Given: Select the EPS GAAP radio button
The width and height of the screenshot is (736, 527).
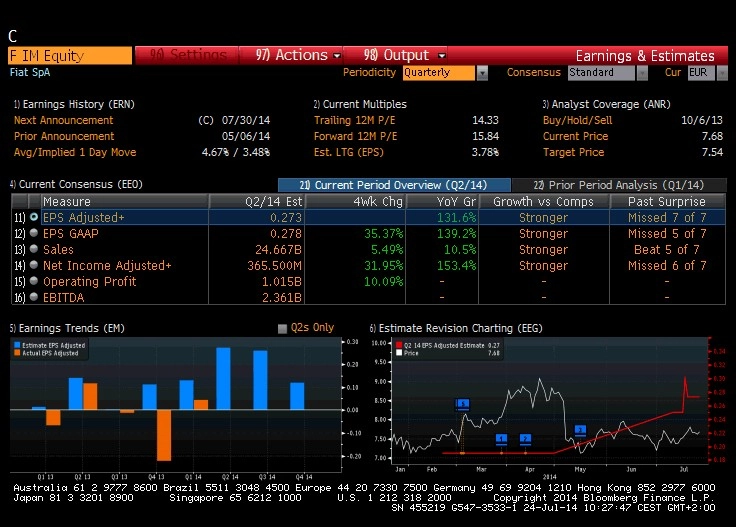Looking at the screenshot, I should click(34, 233).
